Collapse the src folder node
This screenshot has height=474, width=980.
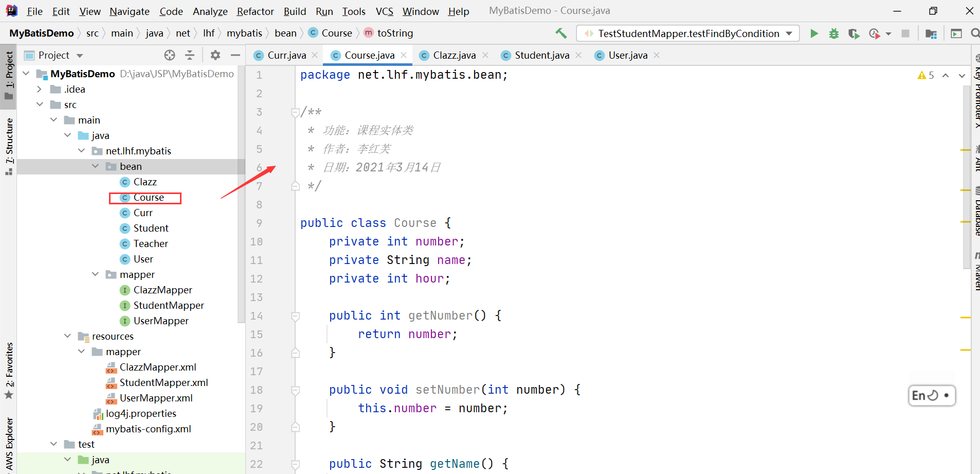tap(40, 104)
